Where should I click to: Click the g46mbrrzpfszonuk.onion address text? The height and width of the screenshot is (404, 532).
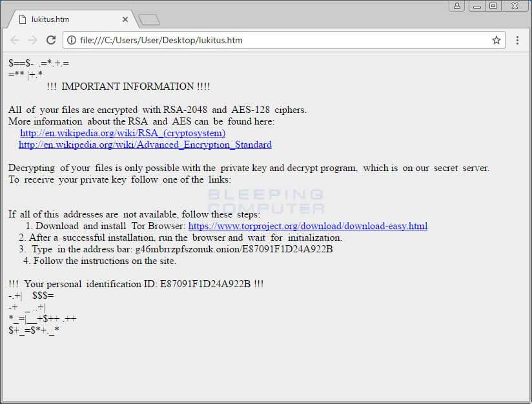point(234,249)
